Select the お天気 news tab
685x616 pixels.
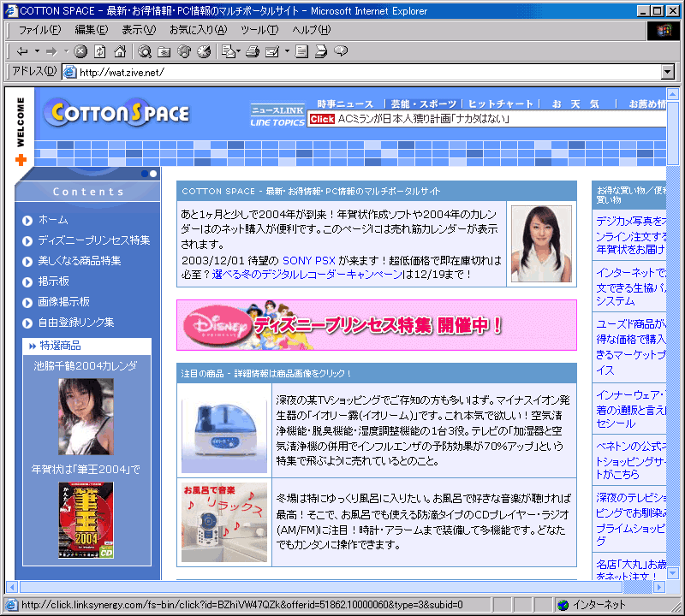pyautogui.click(x=575, y=104)
